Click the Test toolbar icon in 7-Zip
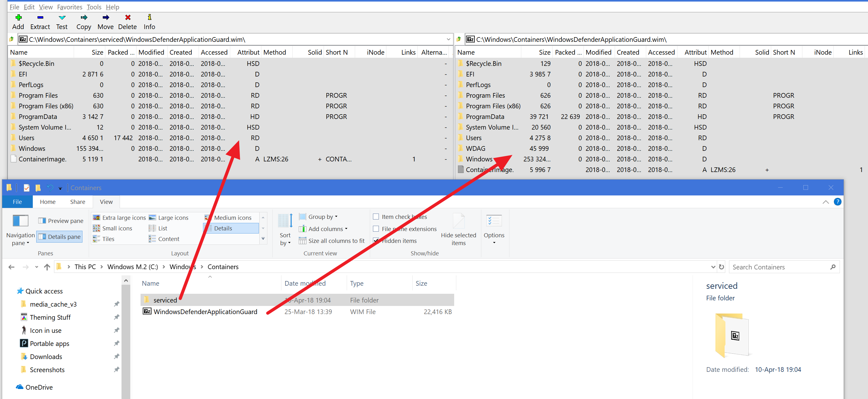The height and width of the screenshot is (399, 868). tap(62, 22)
